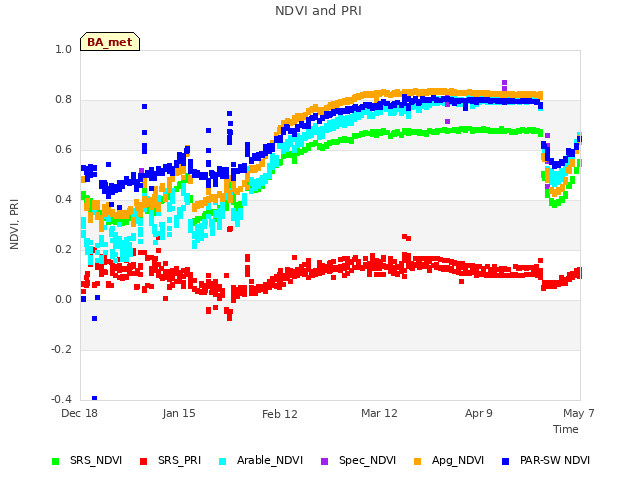The image size is (640, 480).
Task: Click the Y-axis label NDVI, PRI
Action: pyautogui.click(x=14, y=224)
